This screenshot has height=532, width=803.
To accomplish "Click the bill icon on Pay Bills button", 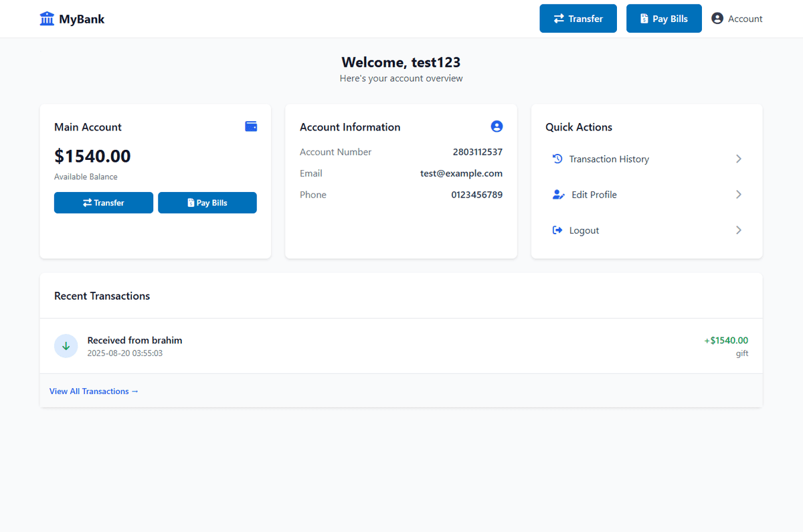I will point(644,18).
